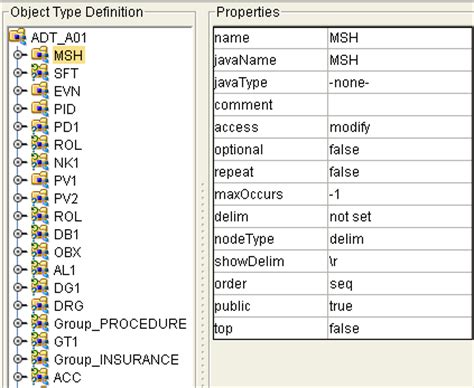474x388 pixels.
Task: Expand the MSH tree node
Action: [18, 55]
